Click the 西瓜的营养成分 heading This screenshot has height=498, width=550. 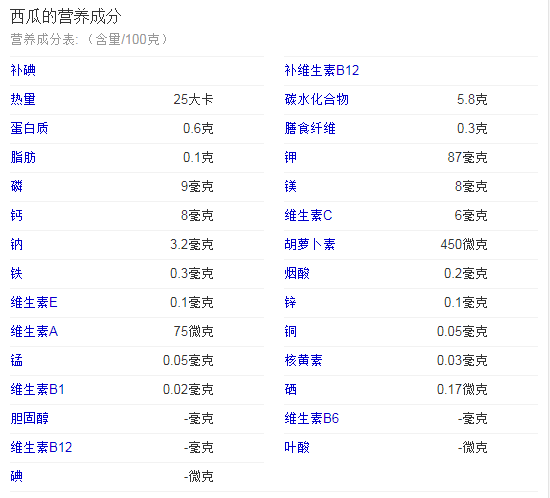click(66, 16)
